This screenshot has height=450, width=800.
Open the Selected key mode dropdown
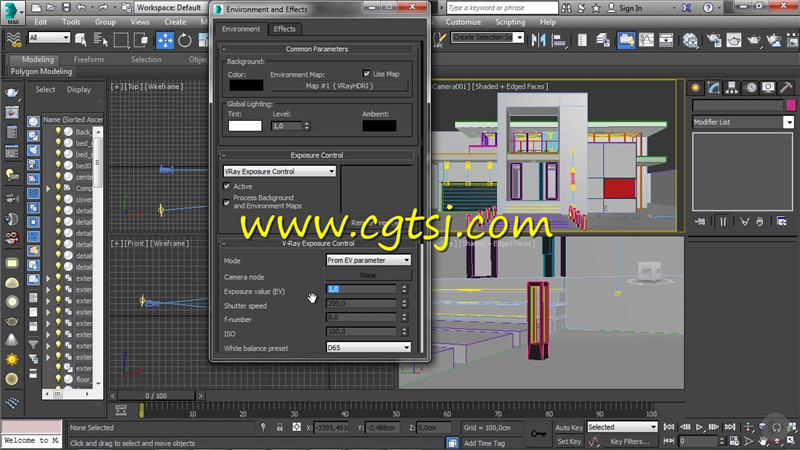(x=622, y=427)
